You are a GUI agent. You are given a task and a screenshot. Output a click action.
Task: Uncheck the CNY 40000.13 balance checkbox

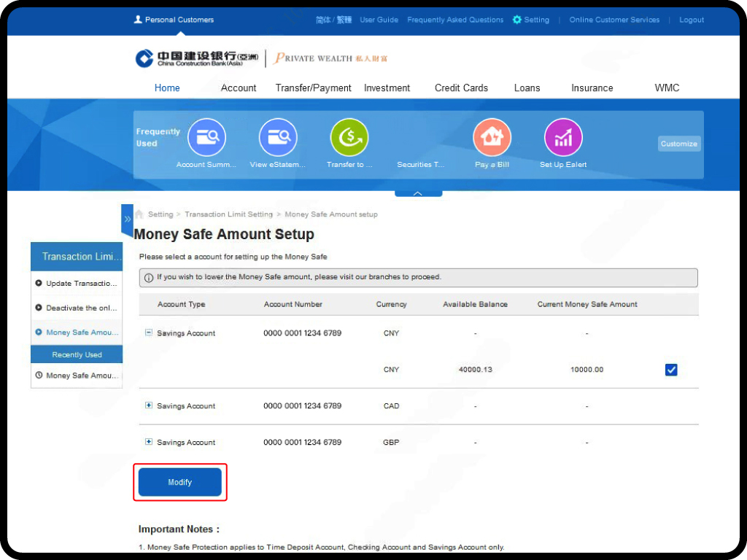click(671, 370)
